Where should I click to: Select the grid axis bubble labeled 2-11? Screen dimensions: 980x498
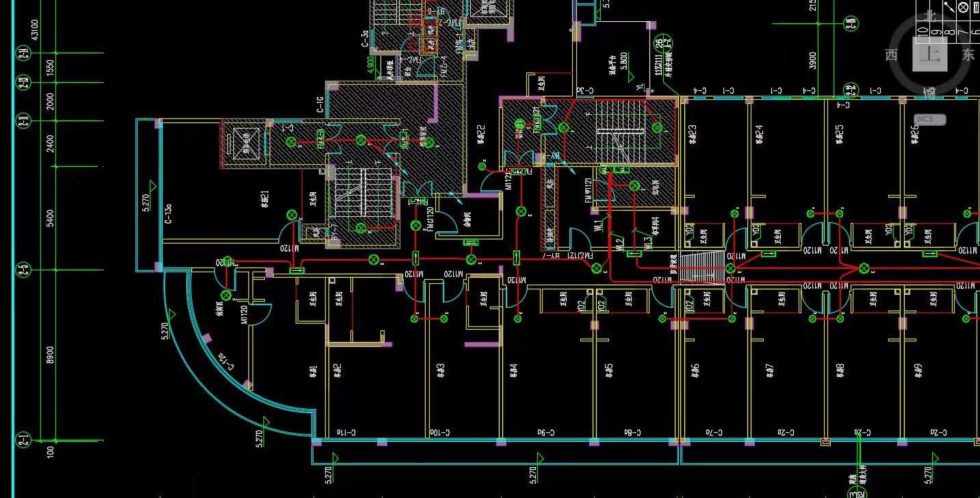pyautogui.click(x=24, y=122)
